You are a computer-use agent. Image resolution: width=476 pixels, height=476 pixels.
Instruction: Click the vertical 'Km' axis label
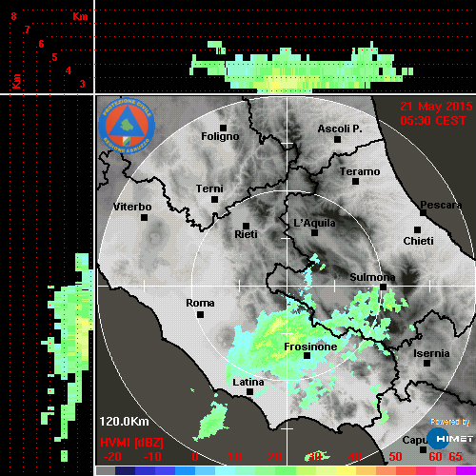coord(16,81)
